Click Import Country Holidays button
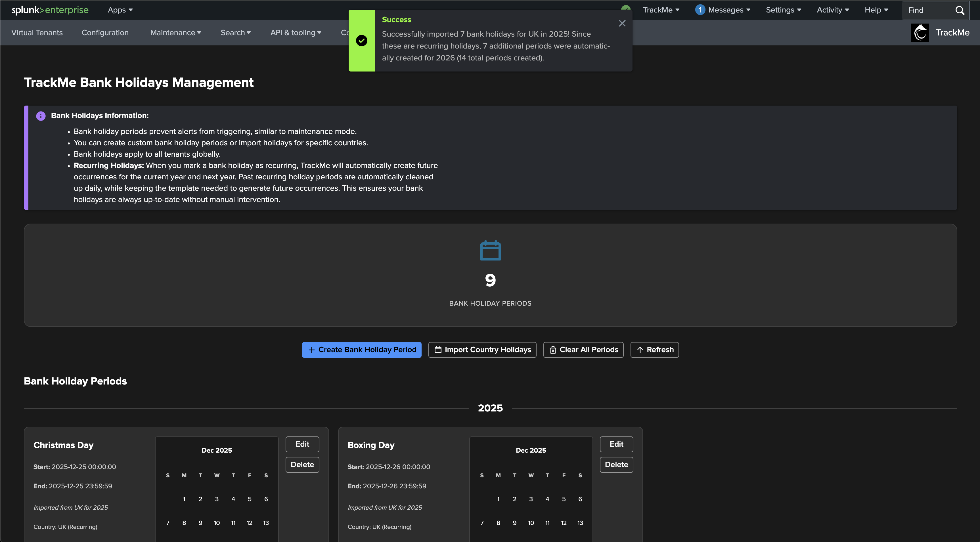 482,350
